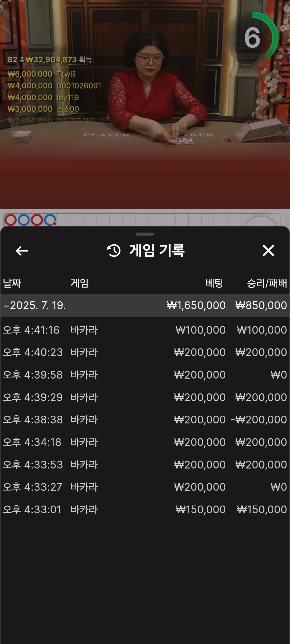Image resolution: width=290 pixels, height=644 pixels.
Task: Go back with the left arrow icon
Action: [x=22, y=251]
